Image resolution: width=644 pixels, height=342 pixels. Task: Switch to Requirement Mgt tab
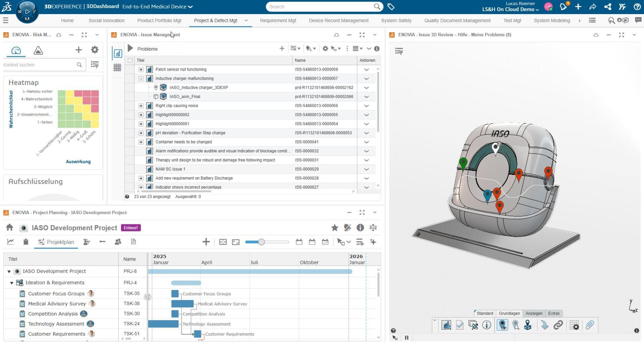(278, 20)
